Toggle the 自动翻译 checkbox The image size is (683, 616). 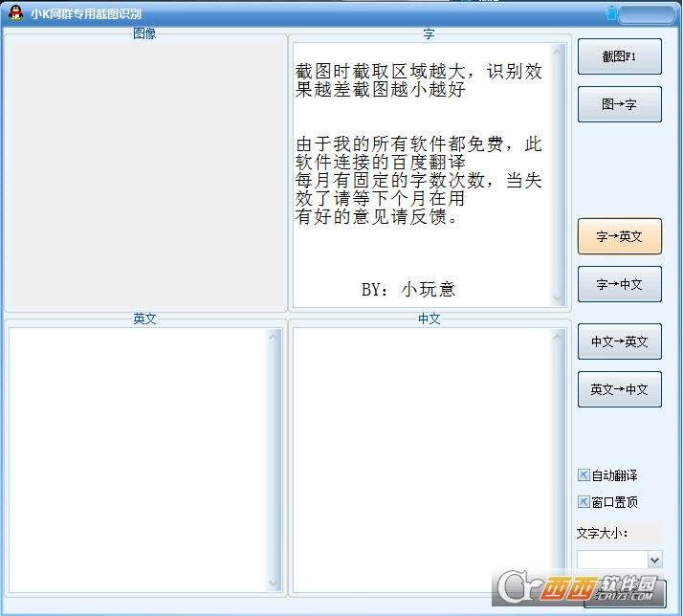(584, 474)
